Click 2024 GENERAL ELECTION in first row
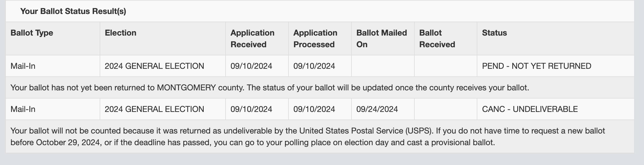The height and width of the screenshot is (165, 644). [154, 66]
